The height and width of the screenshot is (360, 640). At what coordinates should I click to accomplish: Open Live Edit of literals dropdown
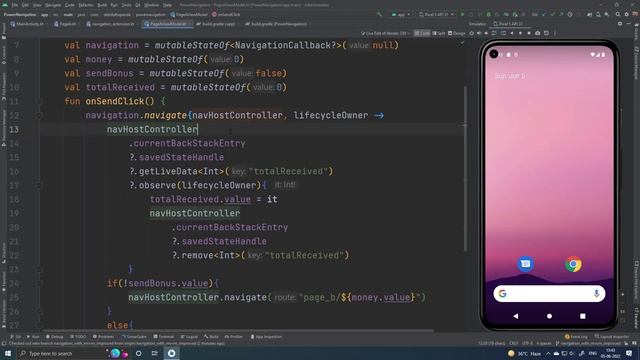click(385, 33)
